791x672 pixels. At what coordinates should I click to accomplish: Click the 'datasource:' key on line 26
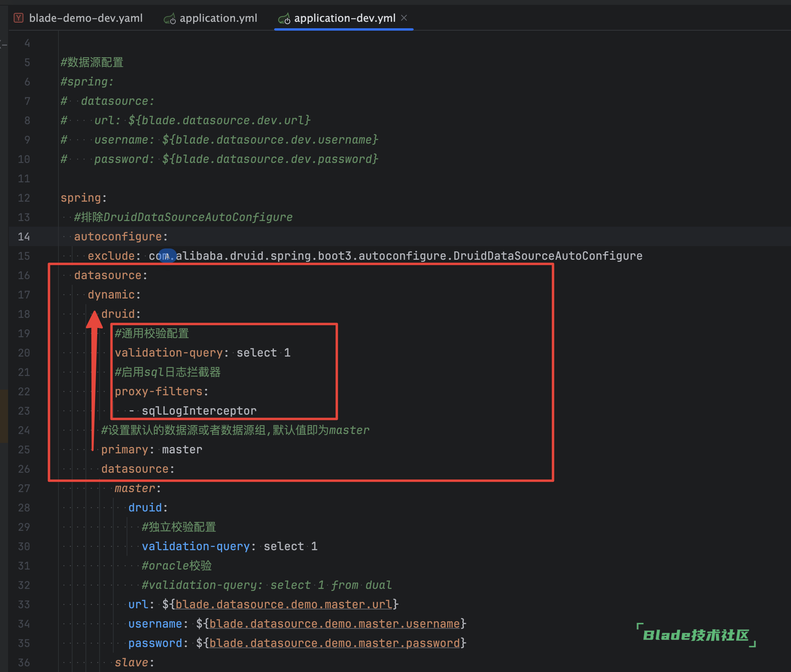tap(138, 469)
